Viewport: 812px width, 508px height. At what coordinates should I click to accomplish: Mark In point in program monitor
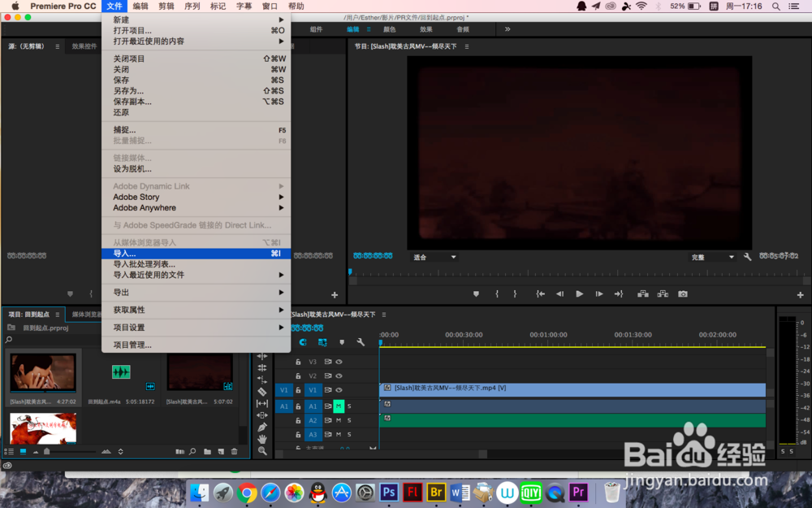point(497,294)
